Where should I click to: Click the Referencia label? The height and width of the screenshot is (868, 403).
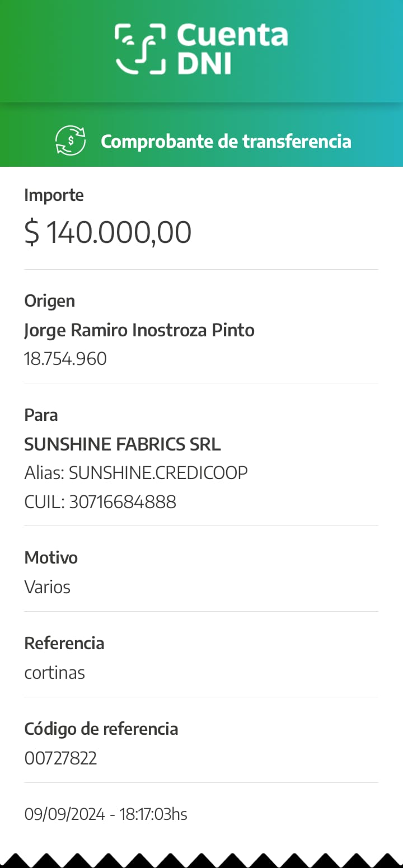pyautogui.click(x=64, y=644)
